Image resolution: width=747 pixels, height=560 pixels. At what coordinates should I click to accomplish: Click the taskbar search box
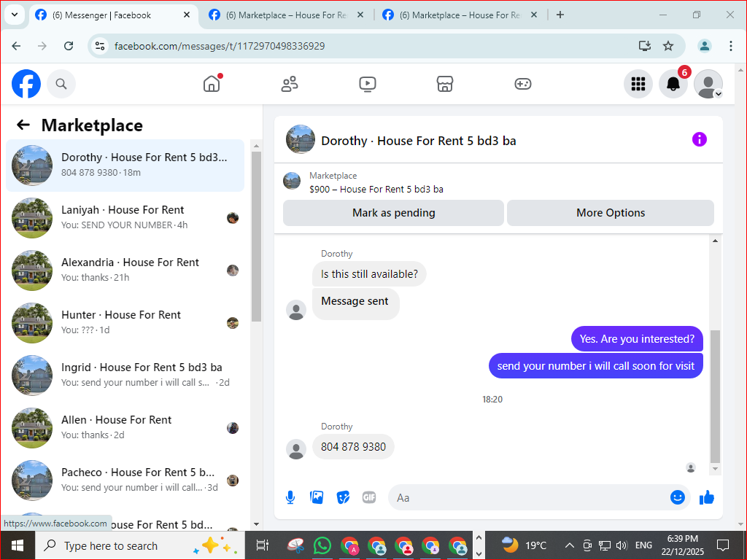pyautogui.click(x=139, y=545)
